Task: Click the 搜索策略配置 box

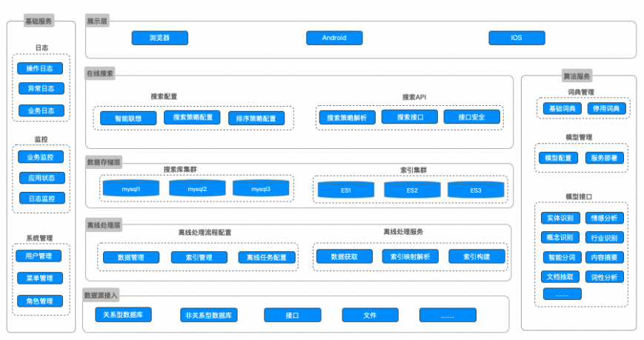Action: 192,118
